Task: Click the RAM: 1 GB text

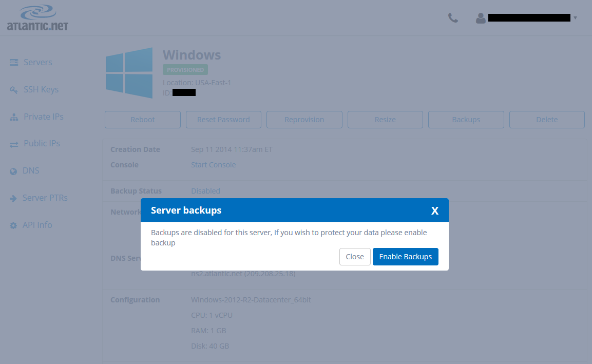Action: click(x=209, y=331)
